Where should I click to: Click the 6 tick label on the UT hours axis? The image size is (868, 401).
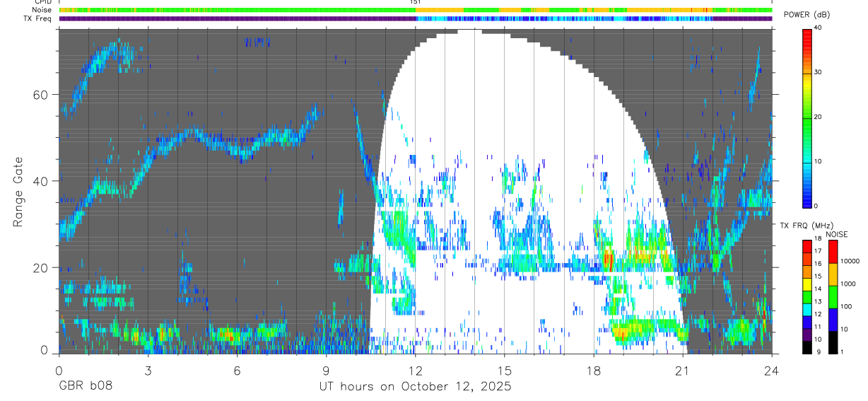coord(237,370)
